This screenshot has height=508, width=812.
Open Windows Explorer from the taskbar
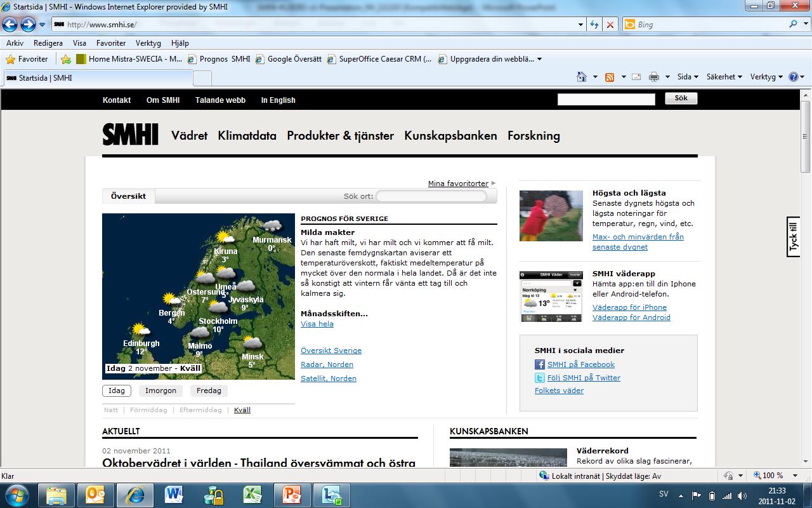[x=56, y=495]
